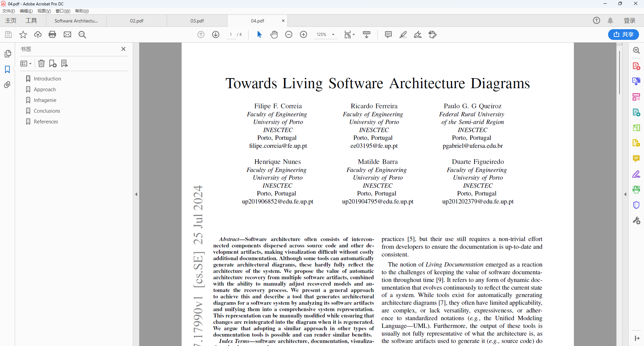Delete selected bookmark with trash icon
Image resolution: width=644 pixels, height=346 pixels.
point(41,63)
